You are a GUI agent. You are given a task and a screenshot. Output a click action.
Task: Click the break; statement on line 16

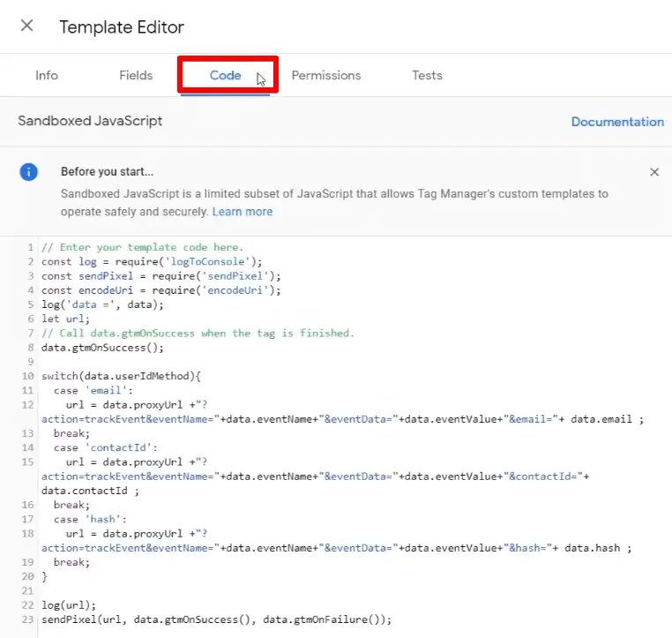[x=71, y=505]
